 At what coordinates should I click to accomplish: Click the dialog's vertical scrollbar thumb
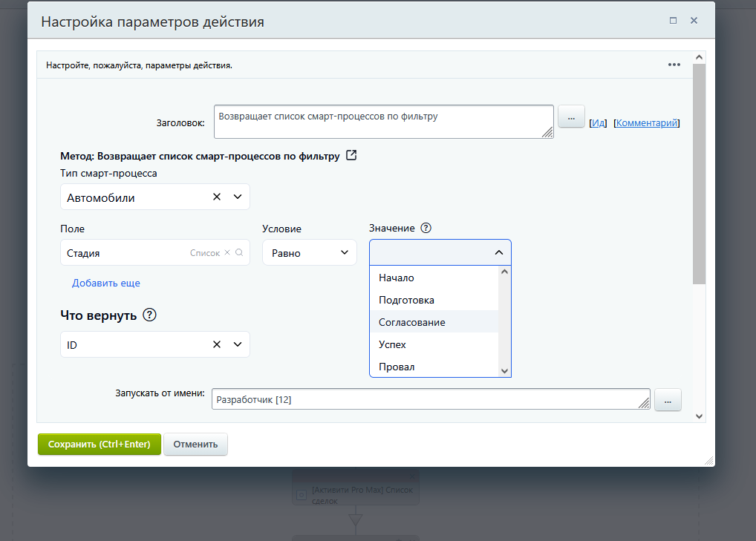(699, 174)
